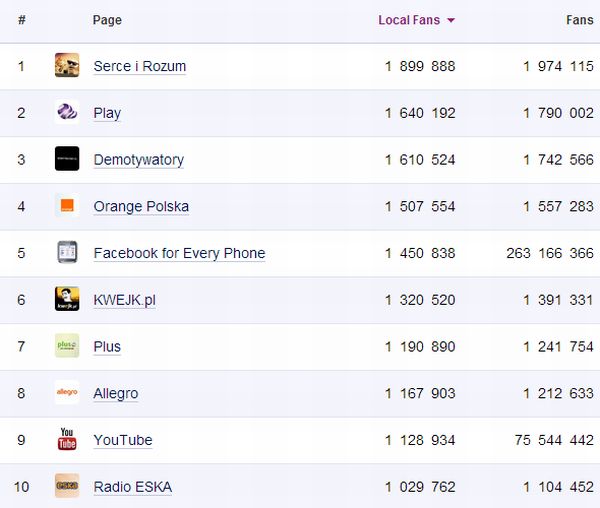Viewport: 600px width, 508px height.
Task: Open the Serce i Rozum link
Action: [x=139, y=67]
